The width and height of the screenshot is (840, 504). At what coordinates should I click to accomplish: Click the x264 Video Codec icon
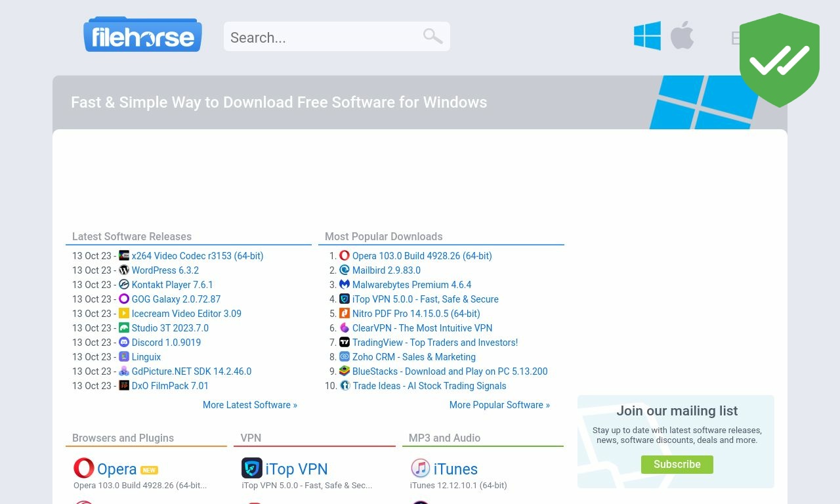[124, 255]
